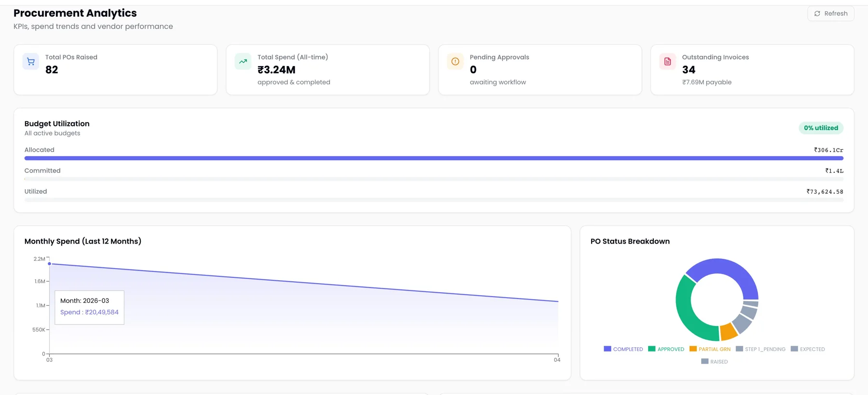Click the EXPECTED legend swatch

(794, 349)
